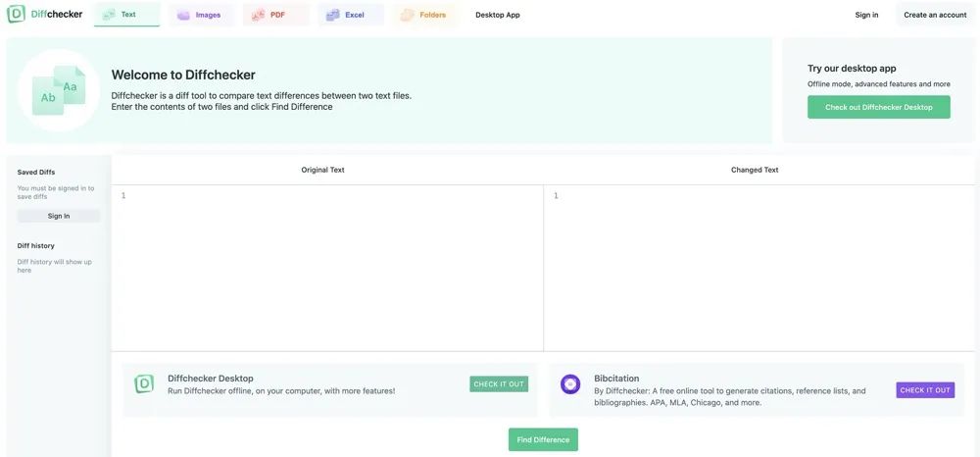Switch to the Images tab

click(201, 15)
